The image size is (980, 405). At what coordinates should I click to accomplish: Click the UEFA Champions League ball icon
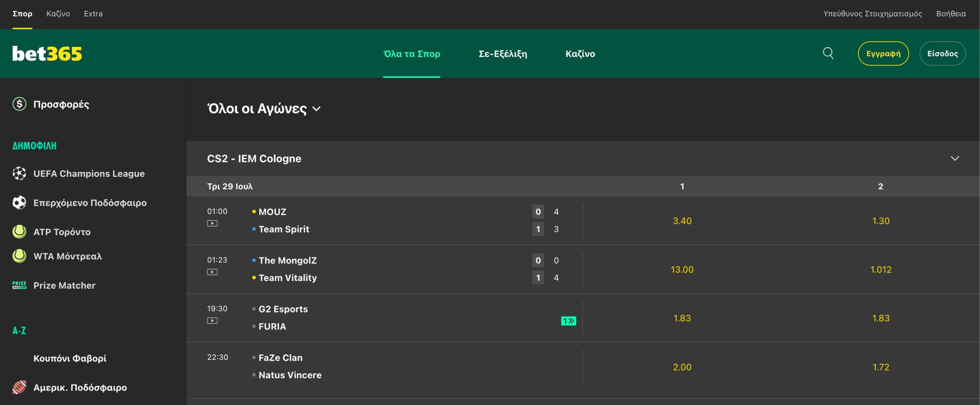point(19,173)
